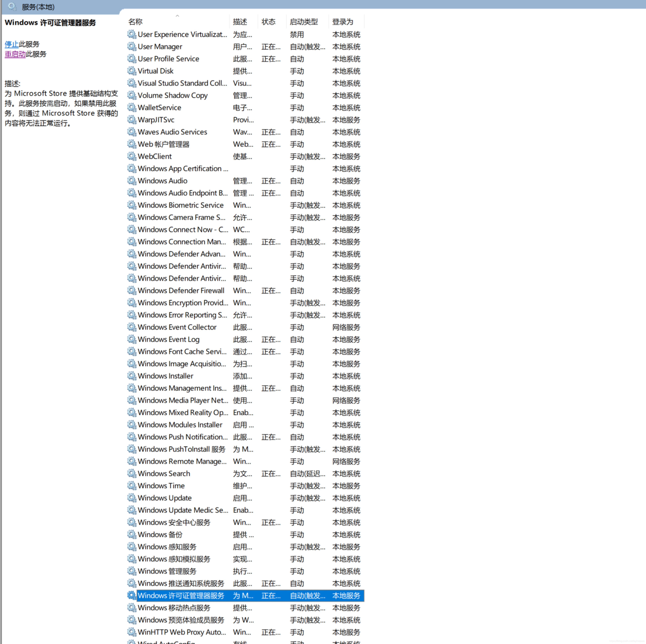Click the gear icon beside Windows Time

coord(132,486)
